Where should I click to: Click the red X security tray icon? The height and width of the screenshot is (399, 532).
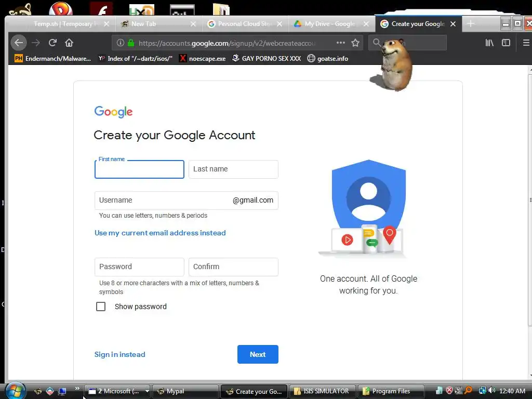pos(449,391)
